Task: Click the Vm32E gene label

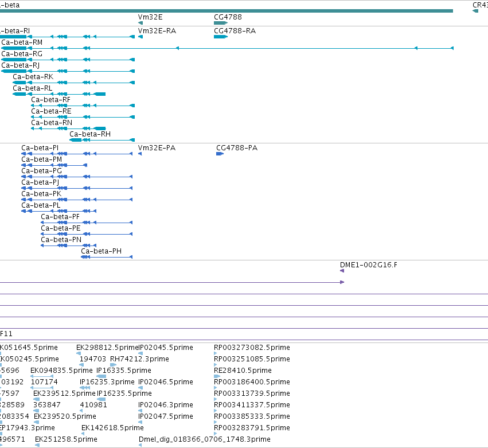Action: tap(150, 17)
